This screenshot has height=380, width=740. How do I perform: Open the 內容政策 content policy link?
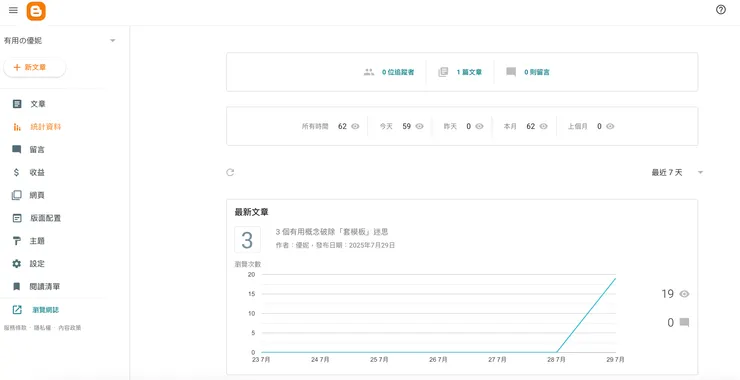point(70,328)
